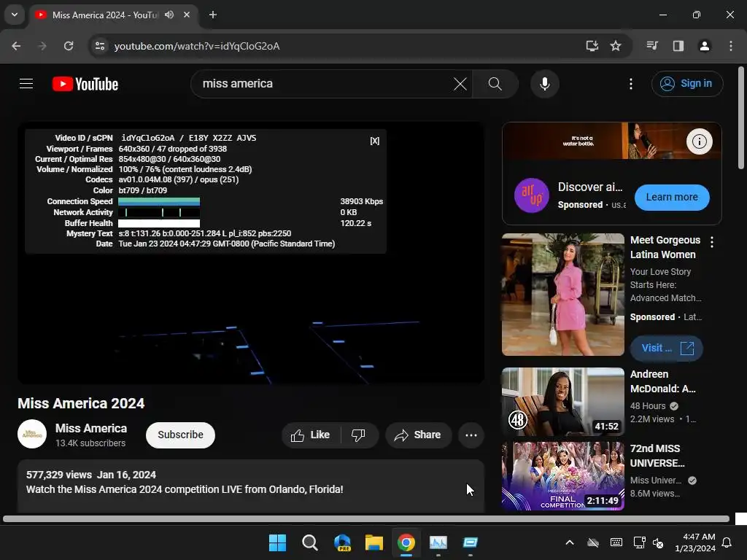
Task: Open Meet Gorgeous Latina Women thumbnail
Action: click(x=562, y=295)
